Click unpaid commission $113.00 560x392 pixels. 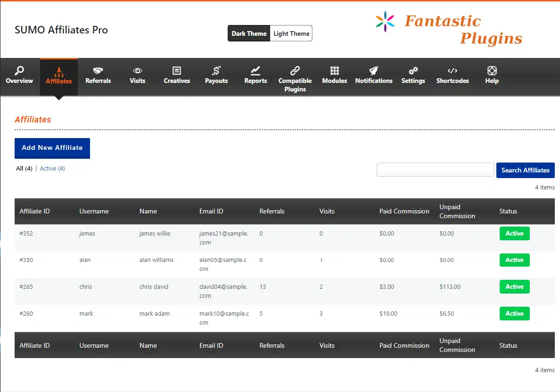(x=450, y=286)
